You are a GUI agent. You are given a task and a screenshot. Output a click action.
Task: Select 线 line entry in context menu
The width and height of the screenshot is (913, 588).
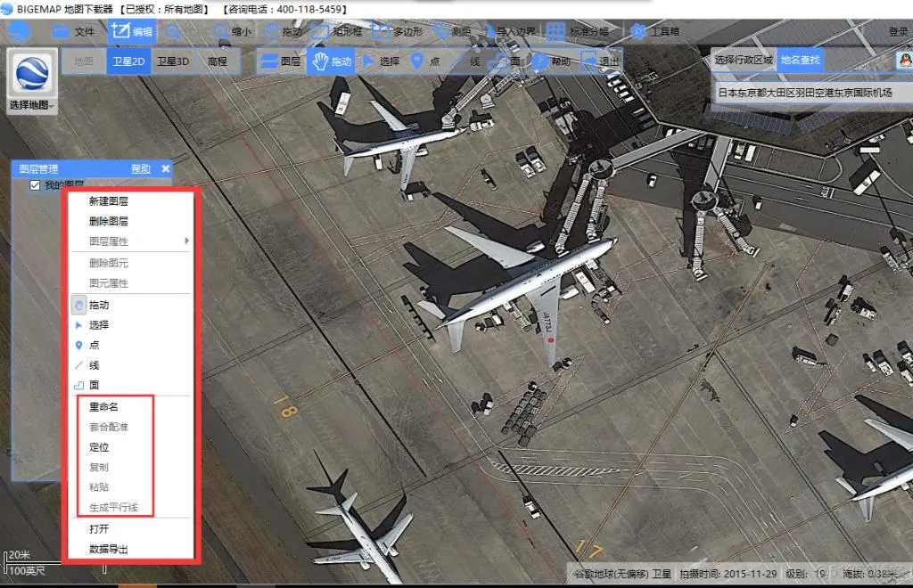[x=131, y=365]
